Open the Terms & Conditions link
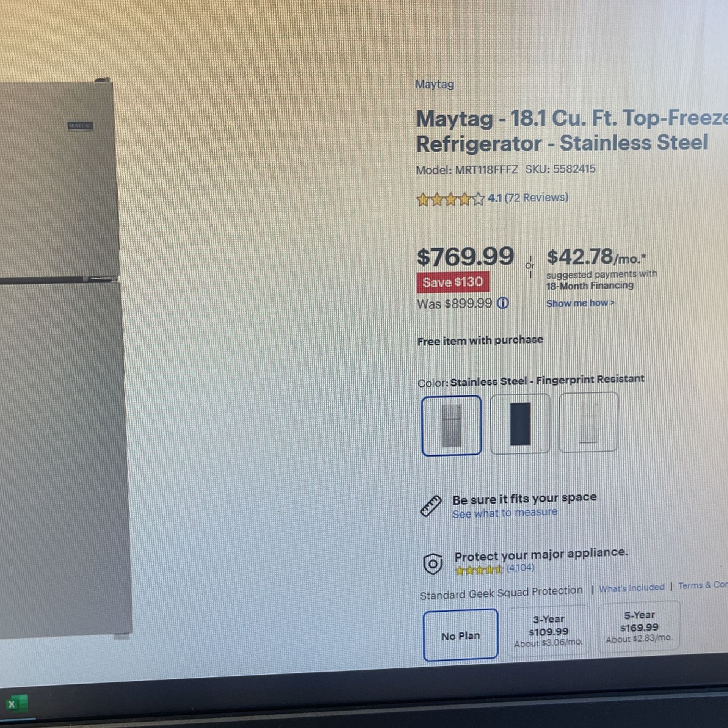This screenshot has height=728, width=728. (x=703, y=585)
